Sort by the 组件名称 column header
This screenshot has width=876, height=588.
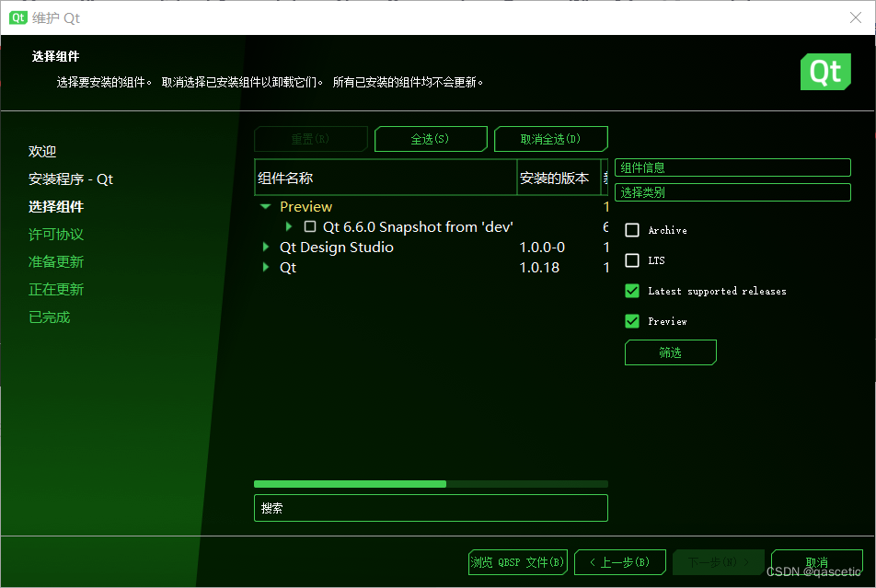[x=386, y=178]
